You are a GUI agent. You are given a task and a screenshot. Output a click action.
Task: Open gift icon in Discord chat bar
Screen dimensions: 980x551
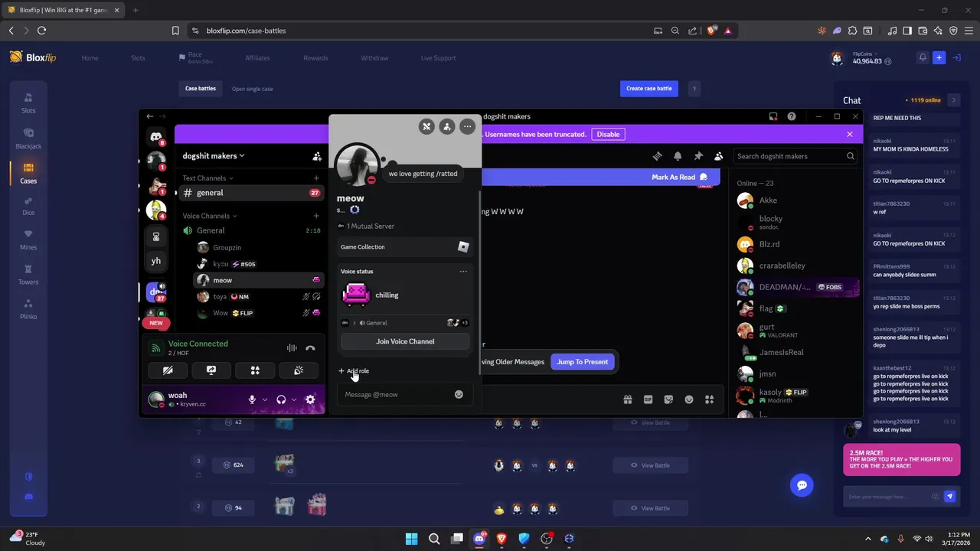click(x=628, y=399)
